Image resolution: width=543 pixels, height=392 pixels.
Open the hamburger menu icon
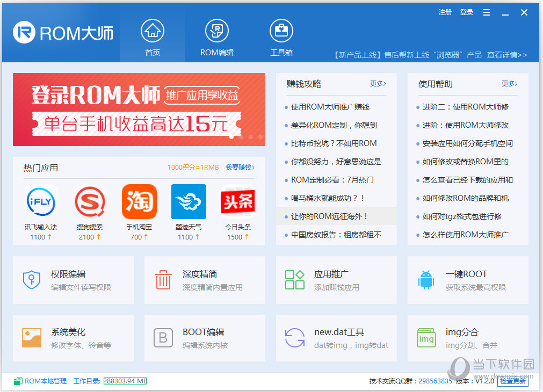(487, 12)
